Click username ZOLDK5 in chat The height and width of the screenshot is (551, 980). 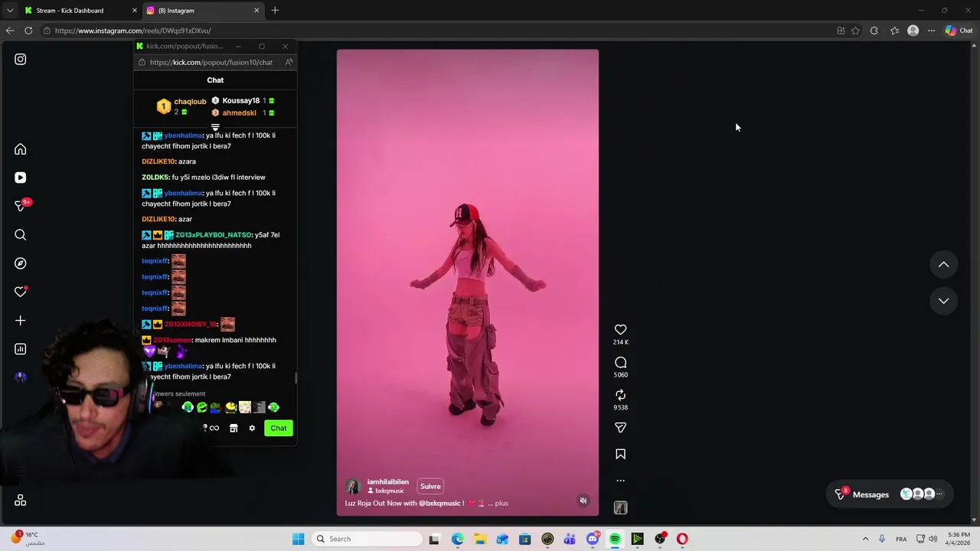coord(155,177)
